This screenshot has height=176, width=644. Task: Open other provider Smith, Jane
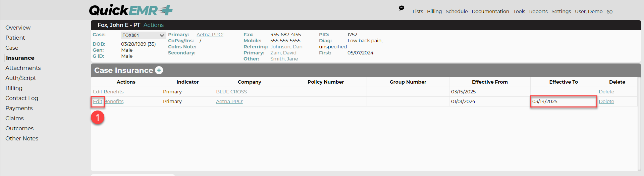coord(284,59)
